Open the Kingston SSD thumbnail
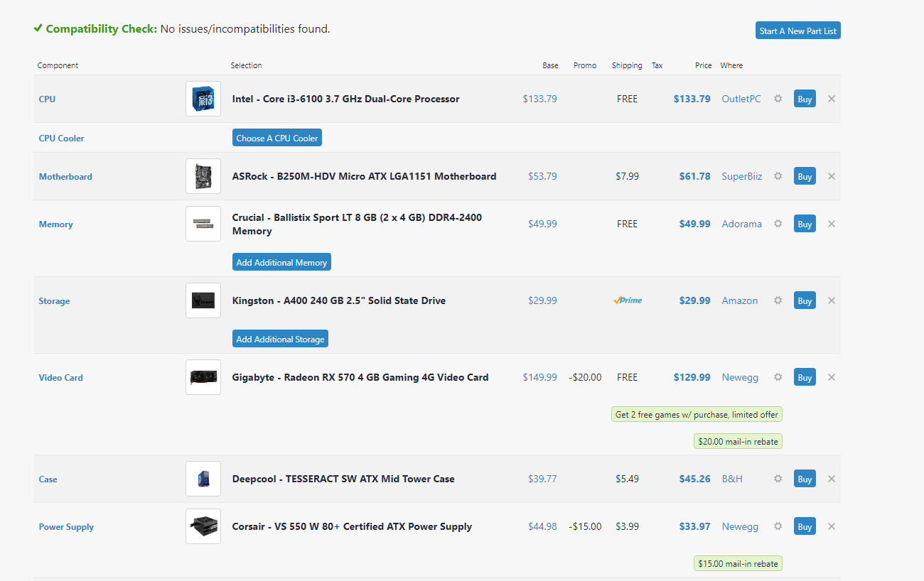924x581 pixels. [x=203, y=300]
